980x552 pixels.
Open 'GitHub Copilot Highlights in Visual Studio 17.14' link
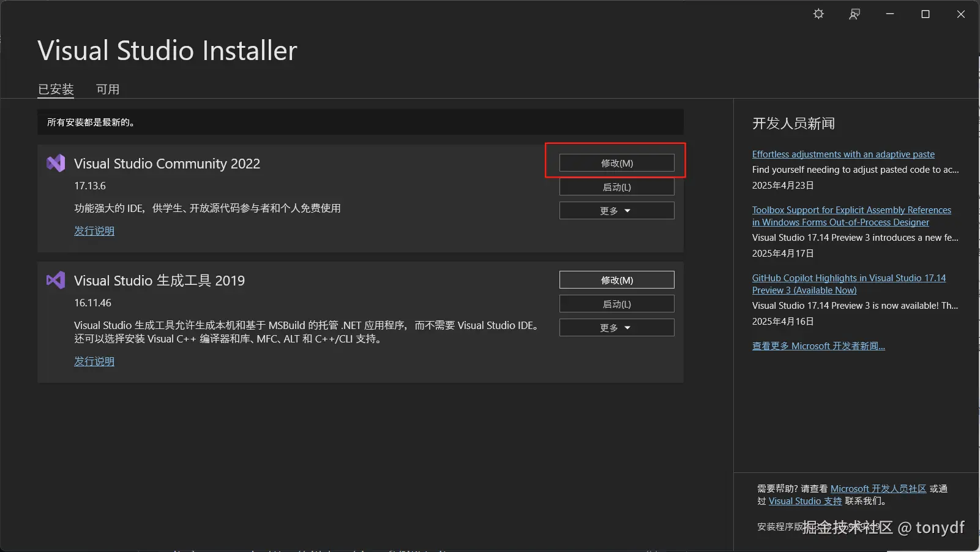point(849,284)
